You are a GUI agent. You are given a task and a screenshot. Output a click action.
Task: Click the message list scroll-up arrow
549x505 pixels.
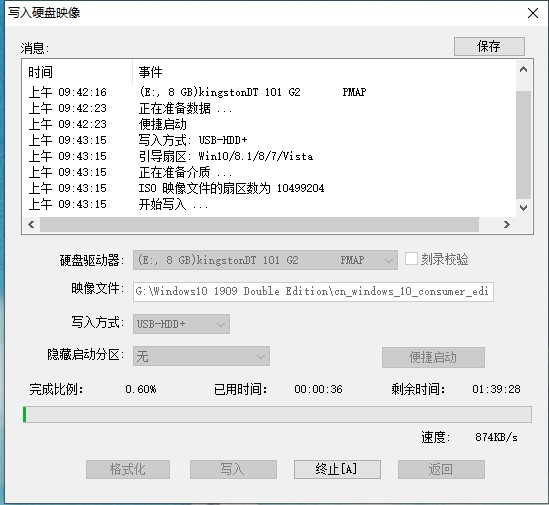(x=523, y=69)
